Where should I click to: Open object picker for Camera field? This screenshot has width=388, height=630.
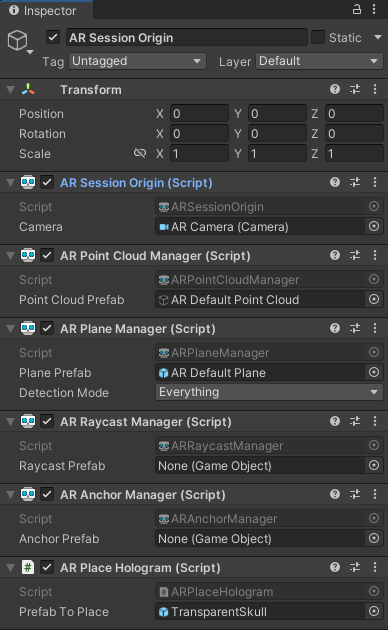[x=374, y=226]
